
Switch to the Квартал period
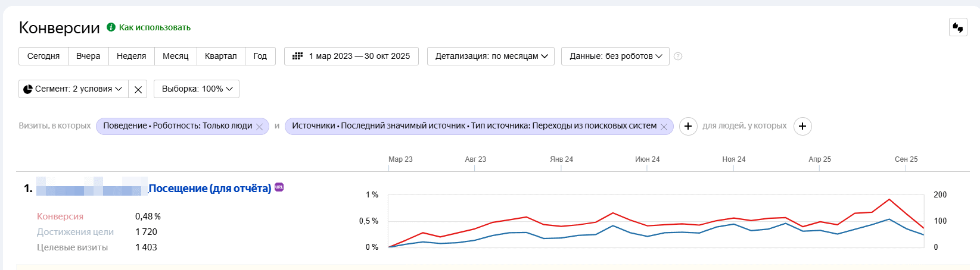pyautogui.click(x=221, y=56)
